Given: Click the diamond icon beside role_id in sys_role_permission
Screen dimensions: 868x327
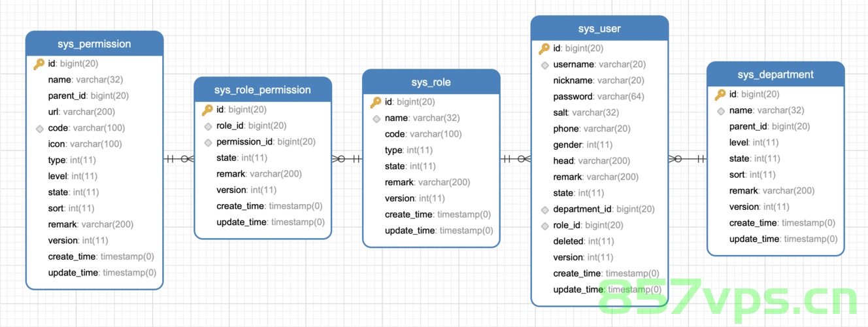Looking at the screenshot, I should [208, 126].
